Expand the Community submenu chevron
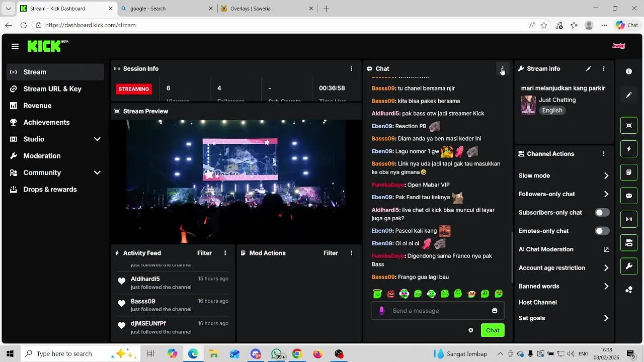644x362 pixels. [x=97, y=172]
